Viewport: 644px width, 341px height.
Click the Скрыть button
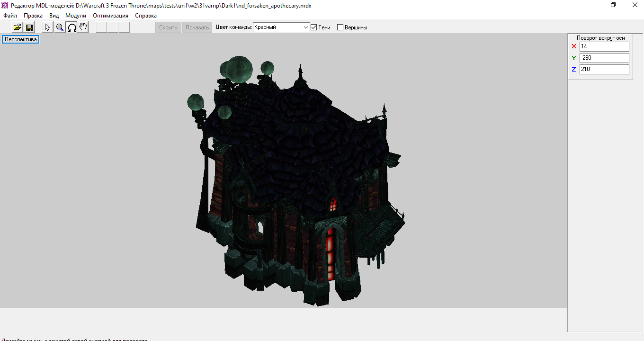coord(168,27)
